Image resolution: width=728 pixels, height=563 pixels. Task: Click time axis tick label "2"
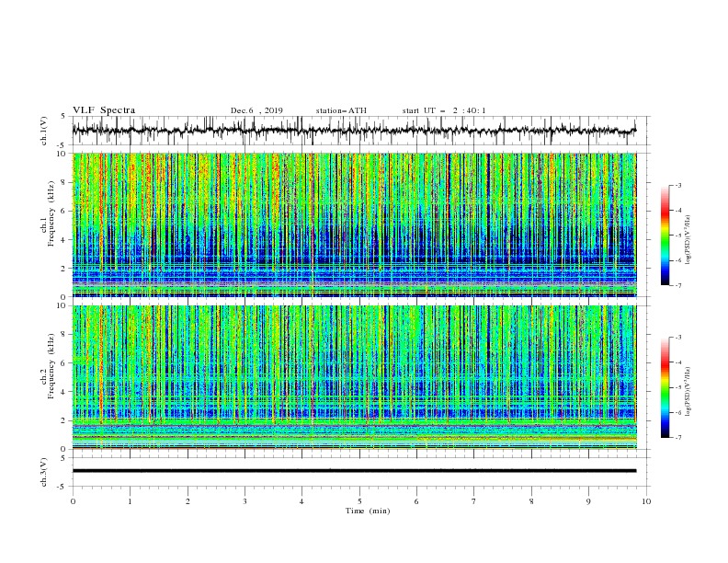pyautogui.click(x=188, y=501)
